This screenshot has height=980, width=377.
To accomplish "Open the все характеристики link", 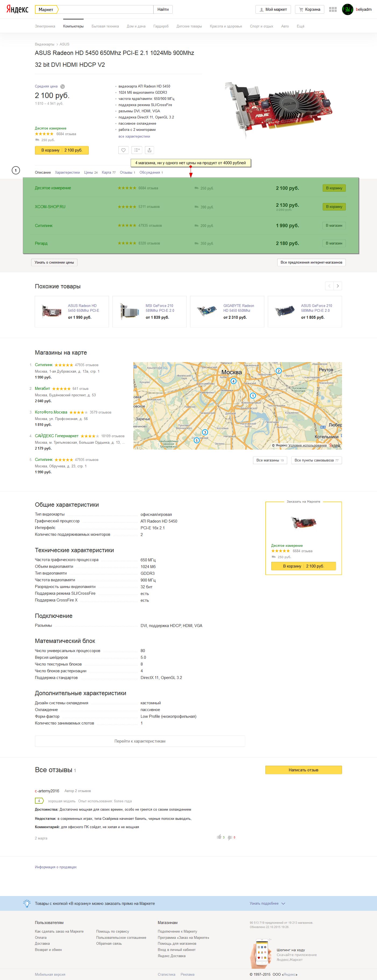I will tap(134, 136).
